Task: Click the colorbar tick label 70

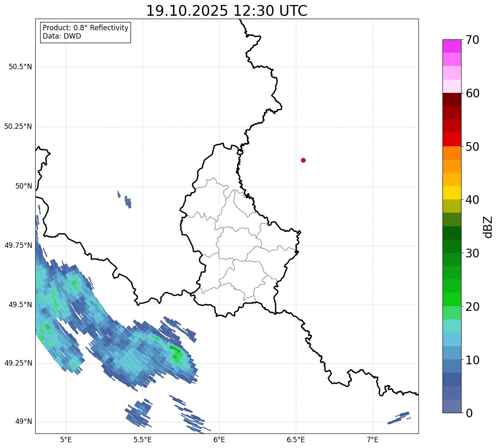Action: 472,40
